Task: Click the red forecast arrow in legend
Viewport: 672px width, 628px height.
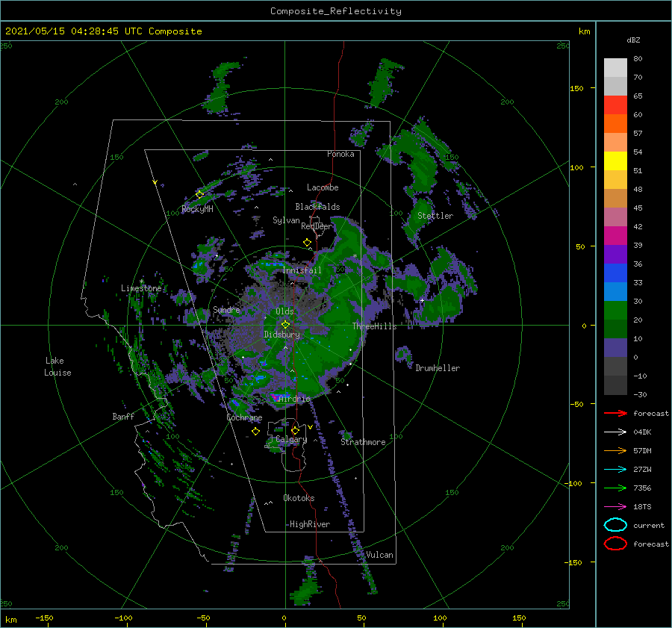Action: [x=615, y=413]
